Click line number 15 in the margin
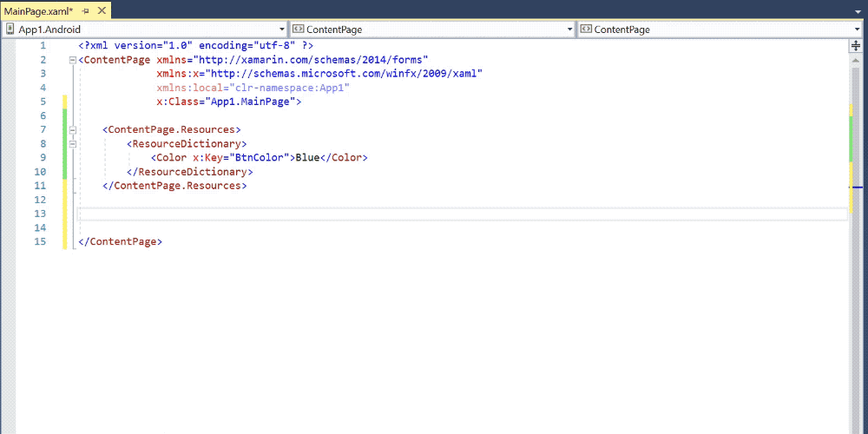Screen dimensions: 868x434 tap(40, 241)
